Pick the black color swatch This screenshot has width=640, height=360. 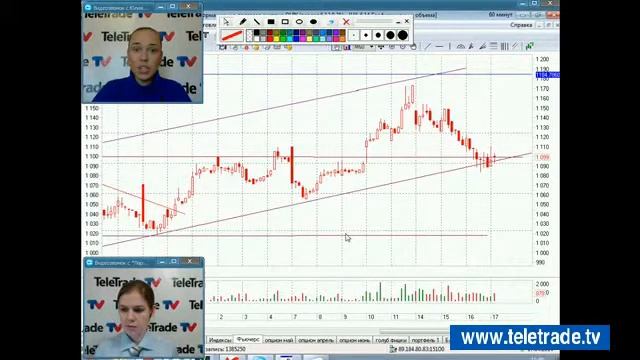(256, 32)
